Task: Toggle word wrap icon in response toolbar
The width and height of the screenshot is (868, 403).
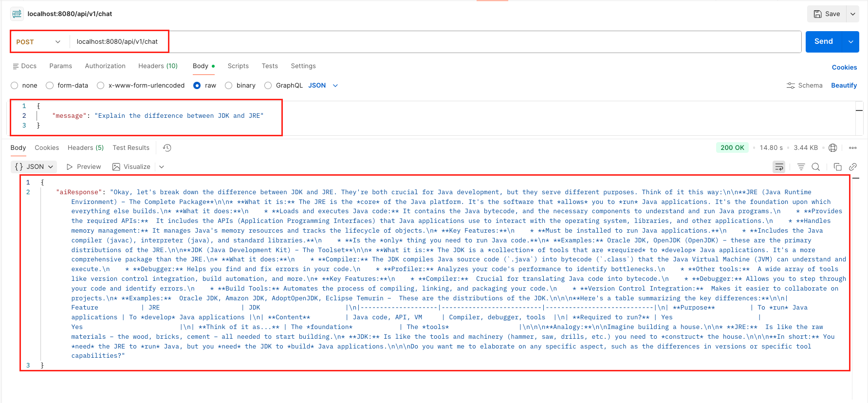Action: (x=779, y=167)
